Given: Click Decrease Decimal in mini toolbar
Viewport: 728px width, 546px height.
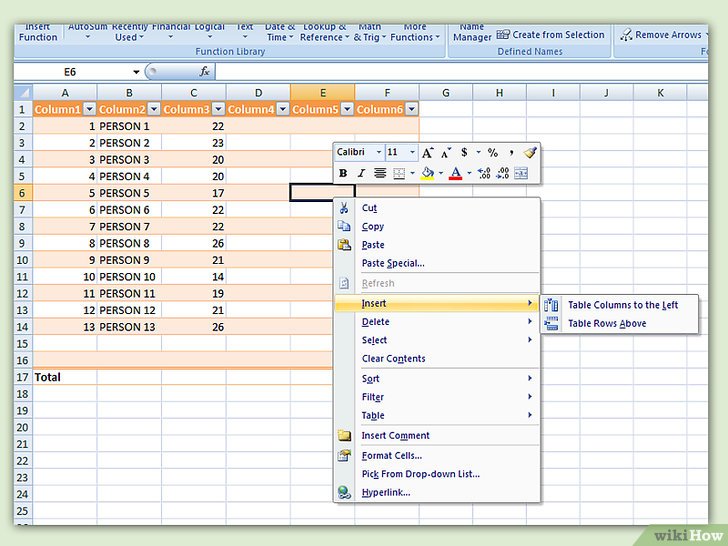Looking at the screenshot, I should pyautogui.click(x=503, y=173).
